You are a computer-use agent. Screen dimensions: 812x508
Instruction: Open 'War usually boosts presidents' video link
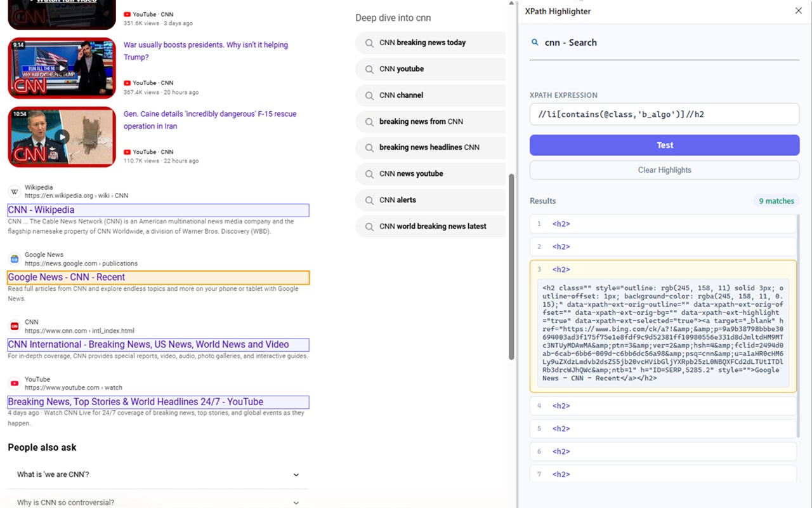pyautogui.click(x=206, y=51)
